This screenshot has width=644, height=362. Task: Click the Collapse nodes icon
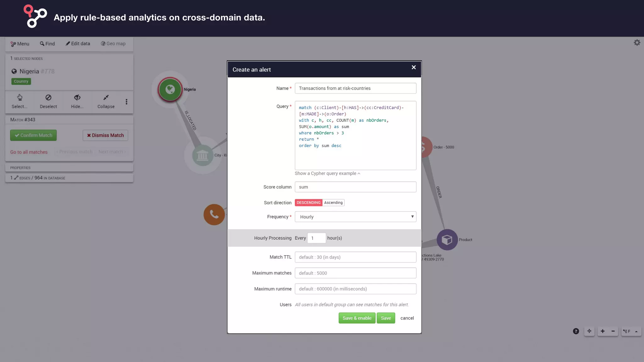(106, 98)
